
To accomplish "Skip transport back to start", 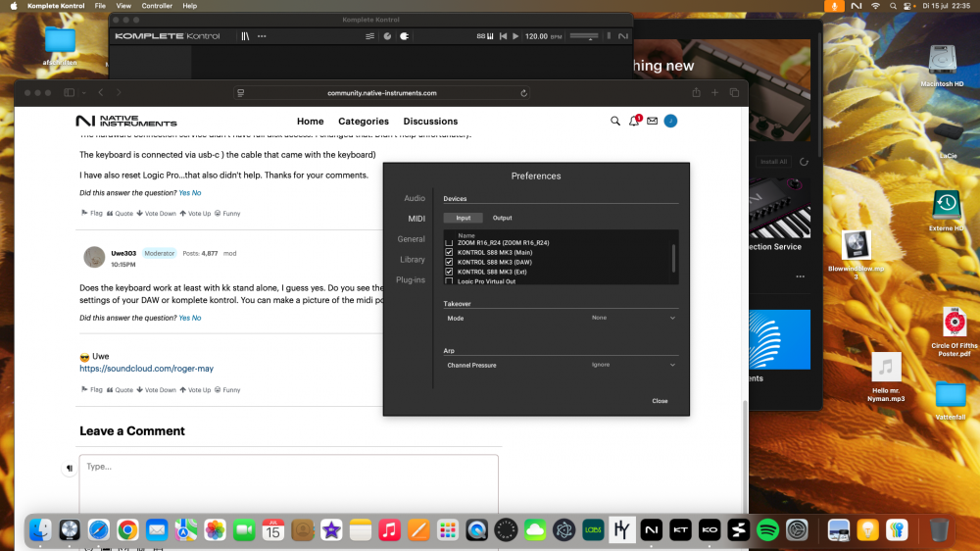I will pyautogui.click(x=503, y=36).
